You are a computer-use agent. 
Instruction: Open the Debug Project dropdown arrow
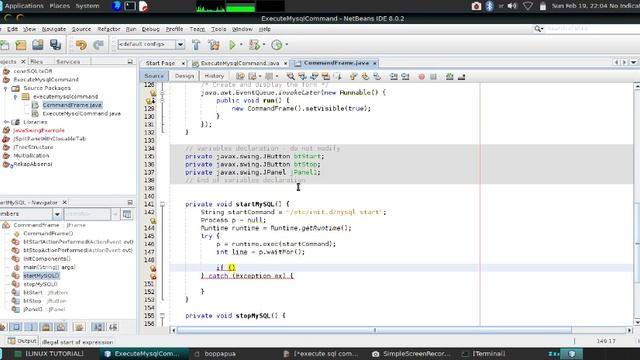[264, 44]
